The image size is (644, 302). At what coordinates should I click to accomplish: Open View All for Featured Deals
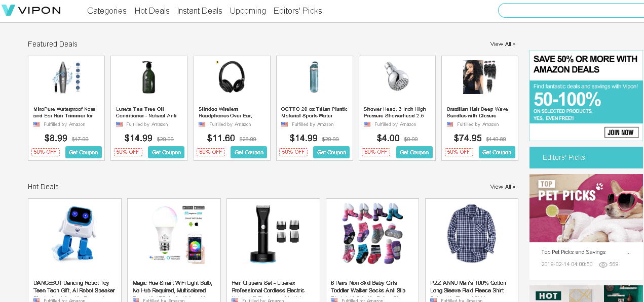(502, 44)
